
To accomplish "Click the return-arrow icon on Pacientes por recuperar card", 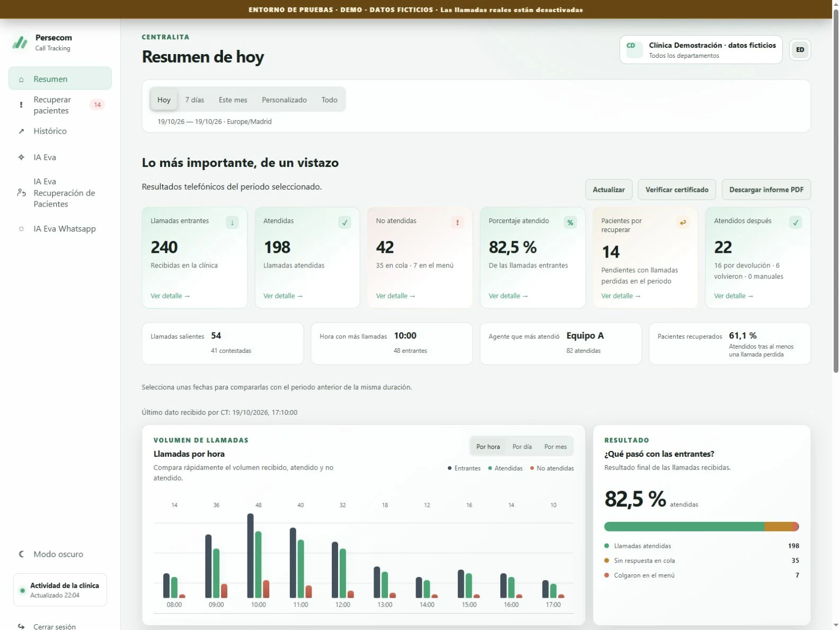I will coord(683,223).
